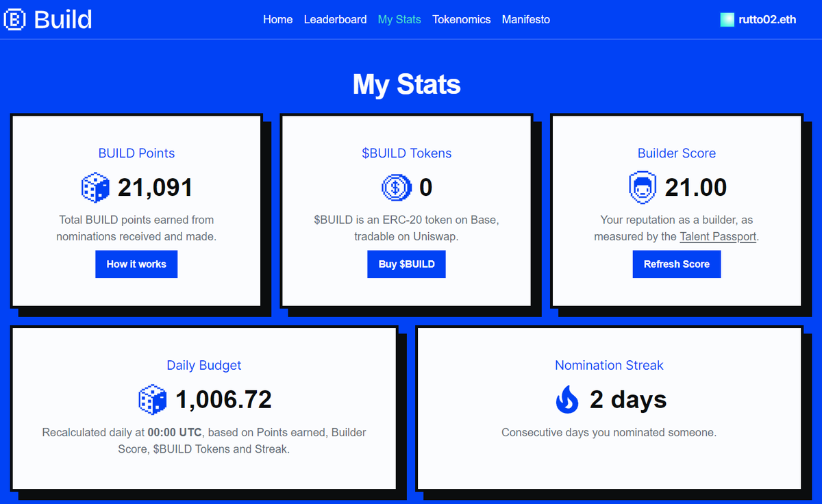Click the Nomination Streak card title
Image resolution: width=822 pixels, height=504 pixels.
click(x=609, y=365)
